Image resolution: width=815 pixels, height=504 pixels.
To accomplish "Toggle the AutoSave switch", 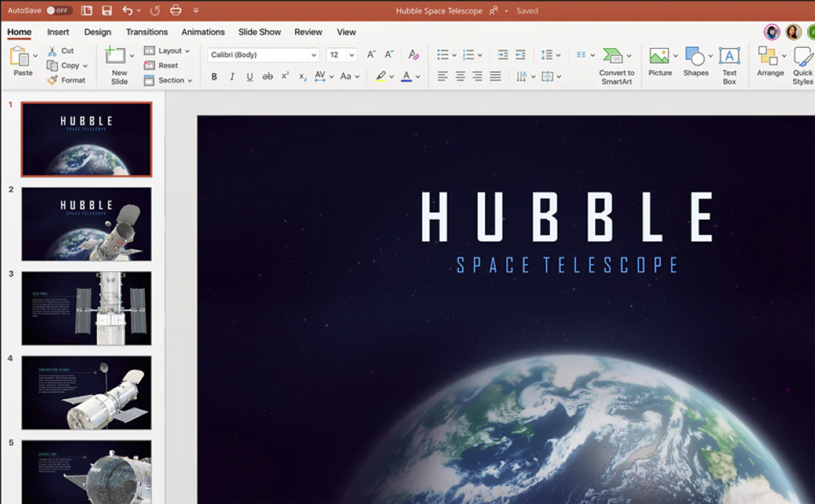I will 58,11.
